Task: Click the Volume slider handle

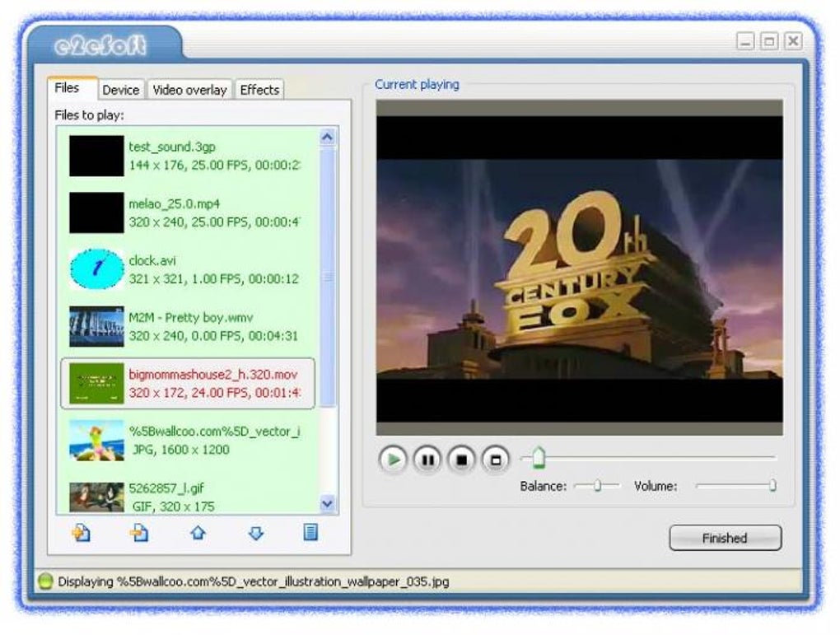Action: [772, 485]
